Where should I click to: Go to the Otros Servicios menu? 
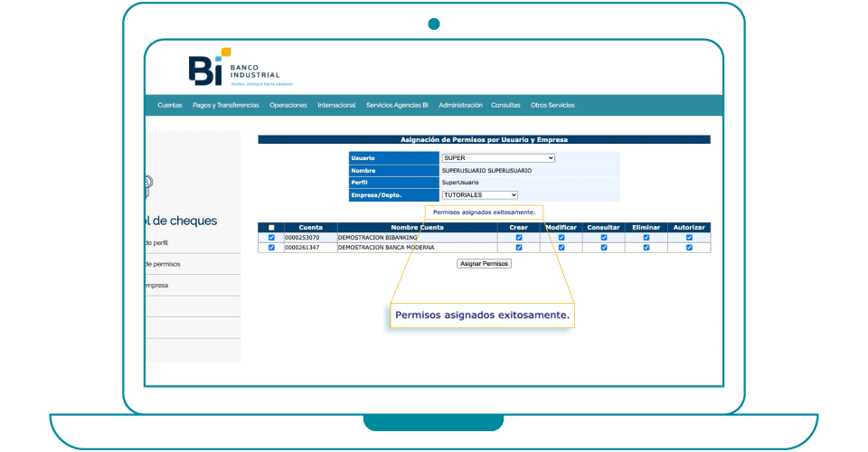552,105
